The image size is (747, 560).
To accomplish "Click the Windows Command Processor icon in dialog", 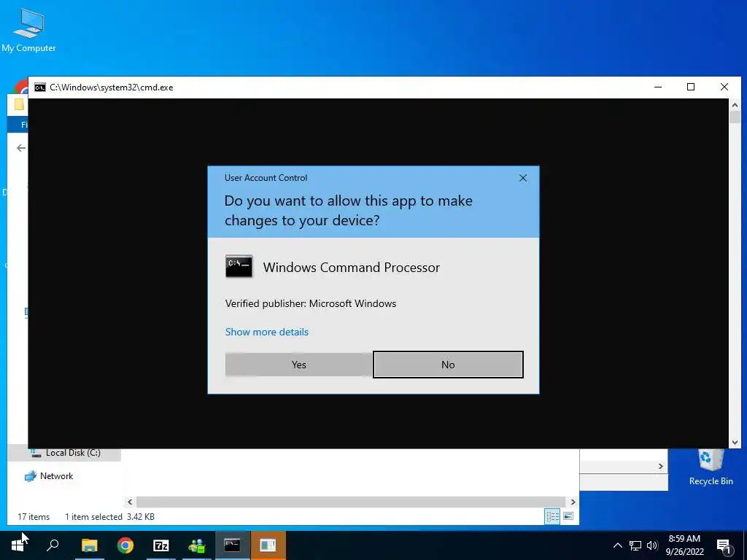I will click(x=239, y=267).
